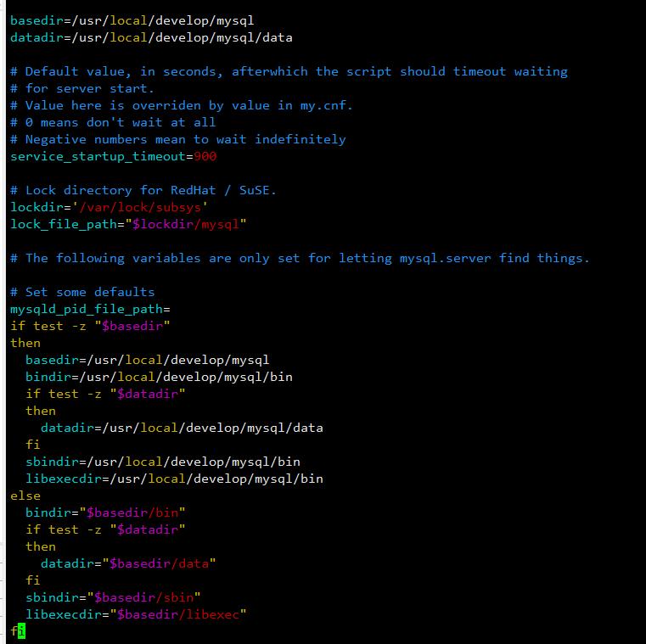Screen dimensions: 646x644
Task: Click comment "# 0 means don't wait at all"
Action: [113, 122]
